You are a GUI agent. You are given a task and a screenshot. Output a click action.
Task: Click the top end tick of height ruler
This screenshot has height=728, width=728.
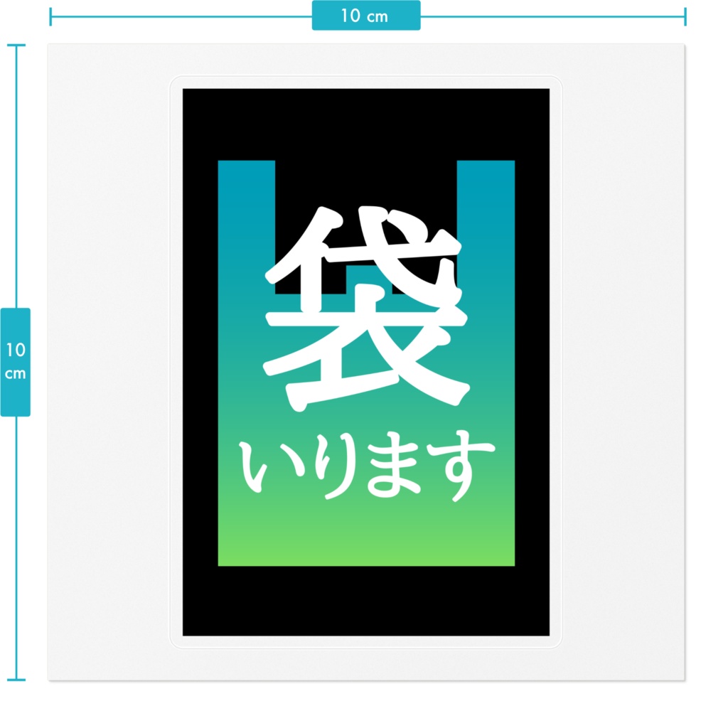coord(16,45)
